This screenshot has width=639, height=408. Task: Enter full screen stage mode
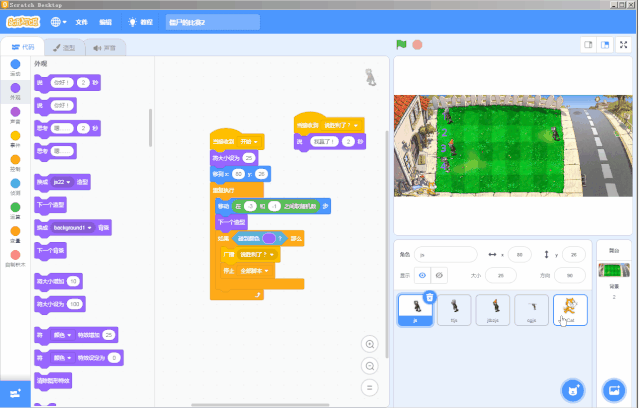point(624,45)
